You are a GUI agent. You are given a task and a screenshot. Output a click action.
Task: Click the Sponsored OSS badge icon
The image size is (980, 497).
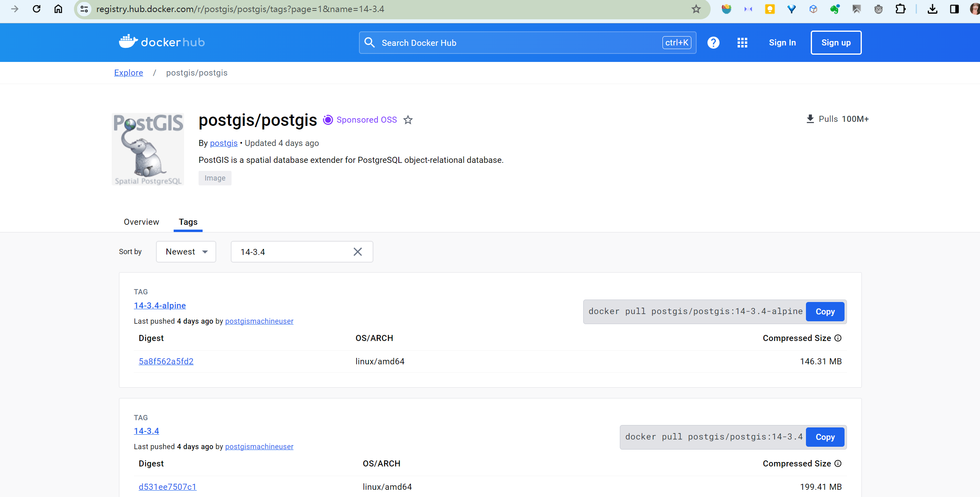coord(328,119)
